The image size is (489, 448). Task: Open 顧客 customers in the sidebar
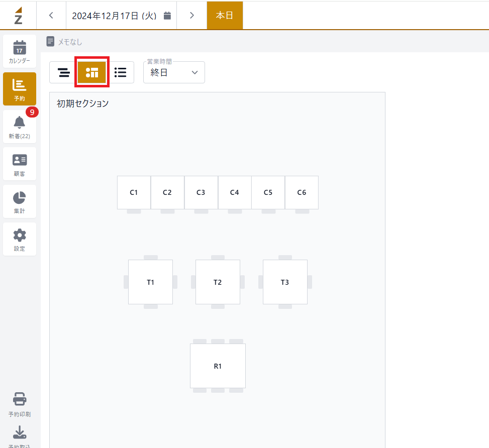19,164
